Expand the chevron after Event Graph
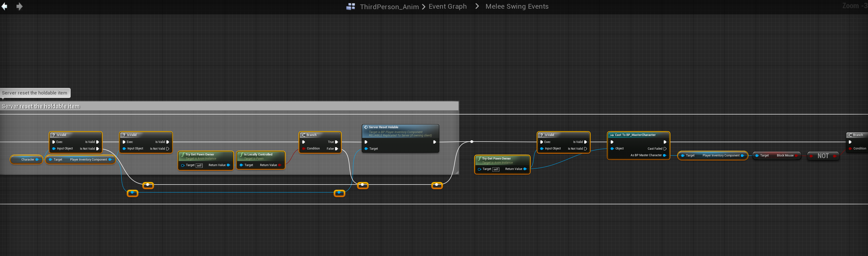The image size is (868, 256). pyautogui.click(x=477, y=6)
